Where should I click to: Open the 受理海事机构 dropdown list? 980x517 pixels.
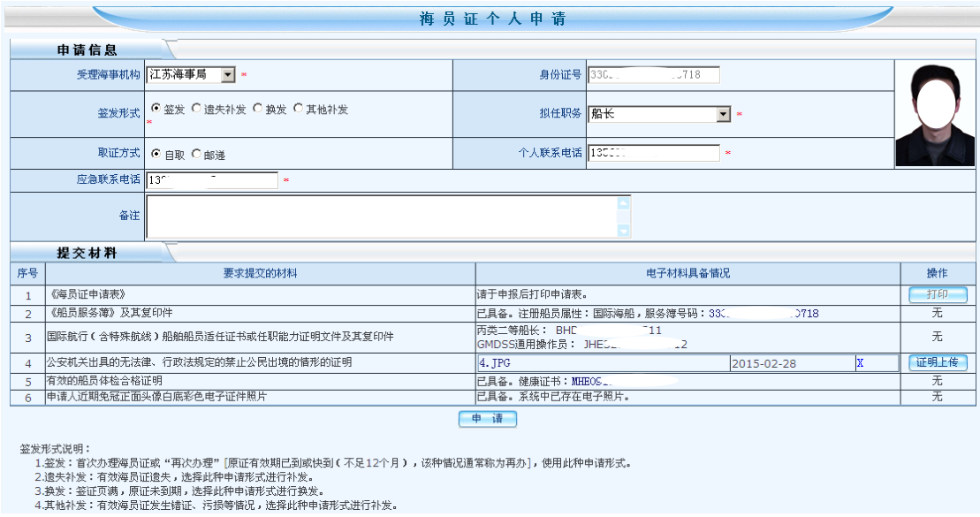point(227,75)
